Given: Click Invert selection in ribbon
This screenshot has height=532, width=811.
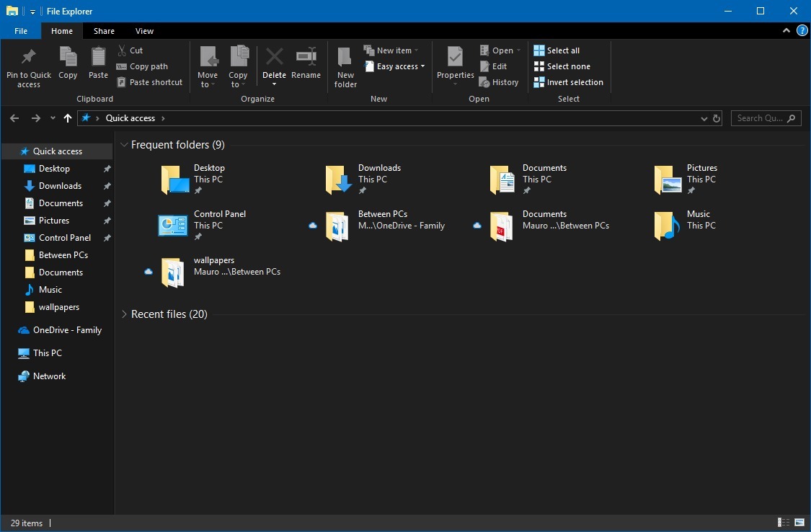Looking at the screenshot, I should click(569, 82).
